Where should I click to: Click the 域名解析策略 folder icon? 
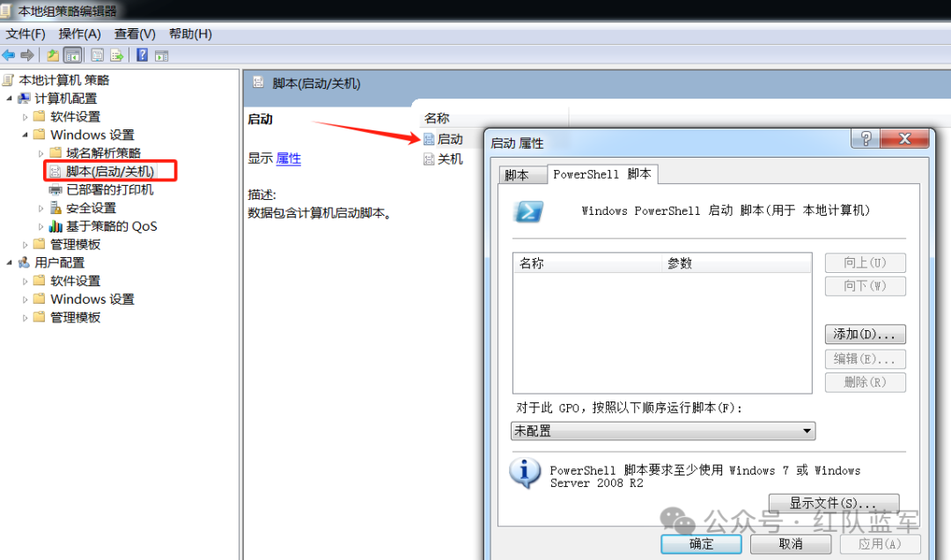55,152
